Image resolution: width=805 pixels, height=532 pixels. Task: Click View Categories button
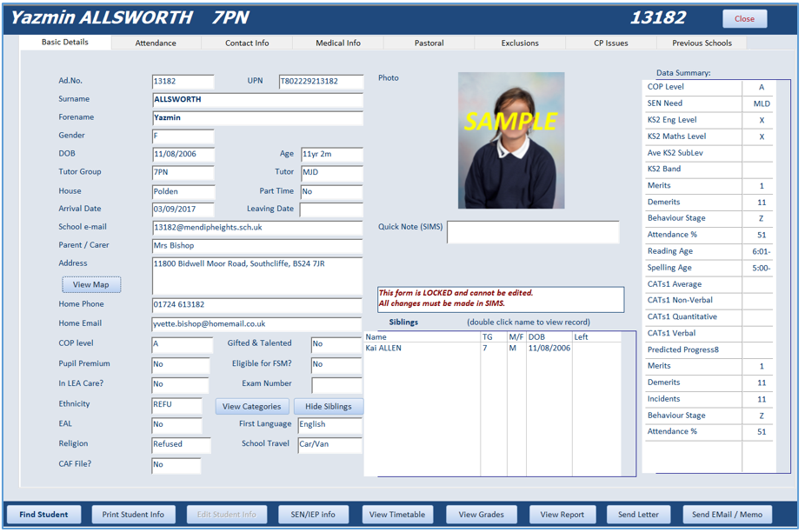[251, 407]
